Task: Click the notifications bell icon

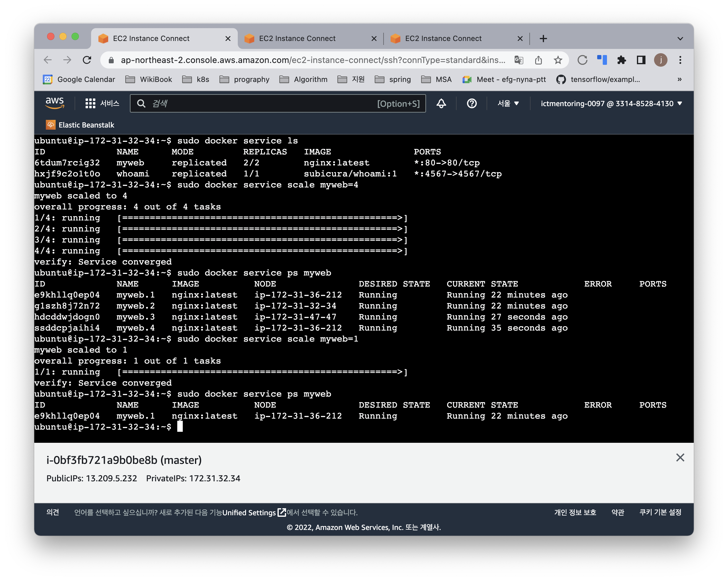Action: [x=441, y=103]
